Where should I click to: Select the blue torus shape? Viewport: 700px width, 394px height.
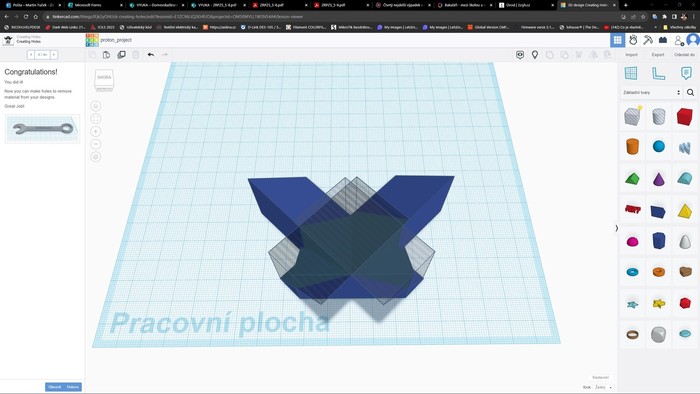(632, 272)
